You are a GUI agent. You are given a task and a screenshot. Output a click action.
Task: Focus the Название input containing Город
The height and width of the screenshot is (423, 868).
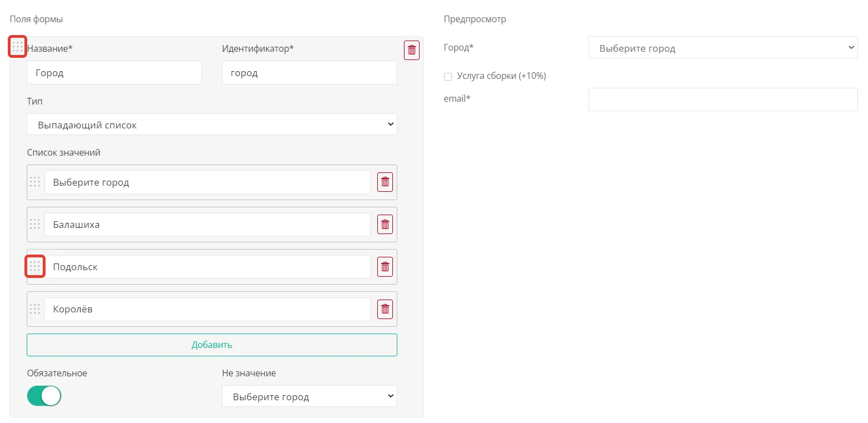pyautogui.click(x=114, y=73)
